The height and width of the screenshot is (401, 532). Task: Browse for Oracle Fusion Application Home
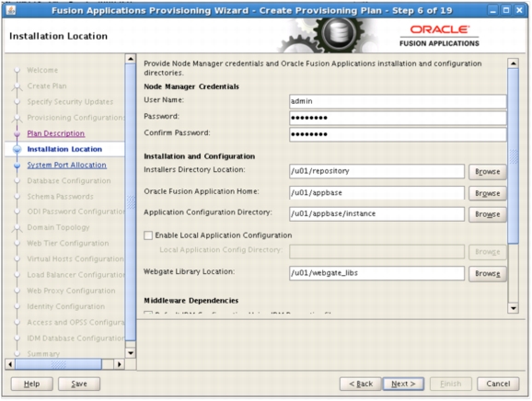(487, 193)
